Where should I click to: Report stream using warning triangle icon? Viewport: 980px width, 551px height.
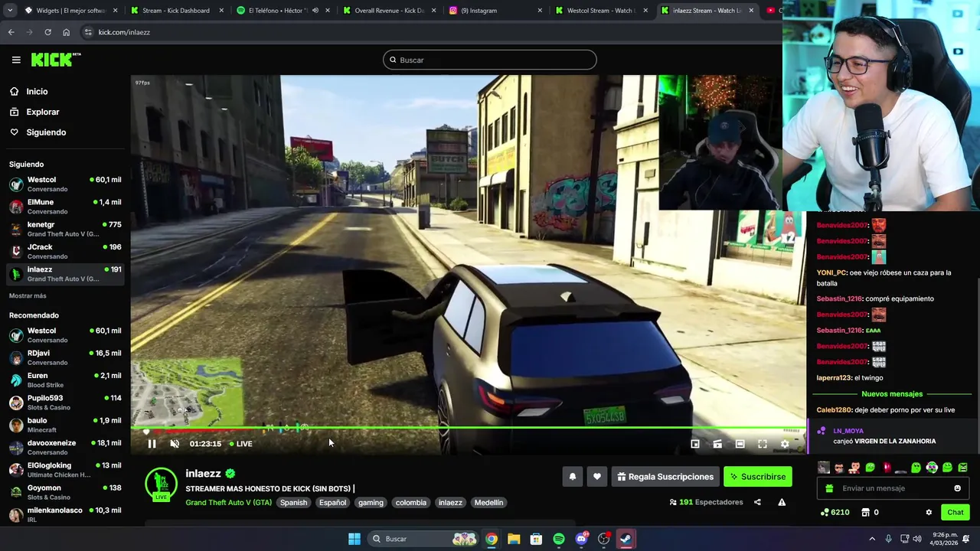pos(782,502)
